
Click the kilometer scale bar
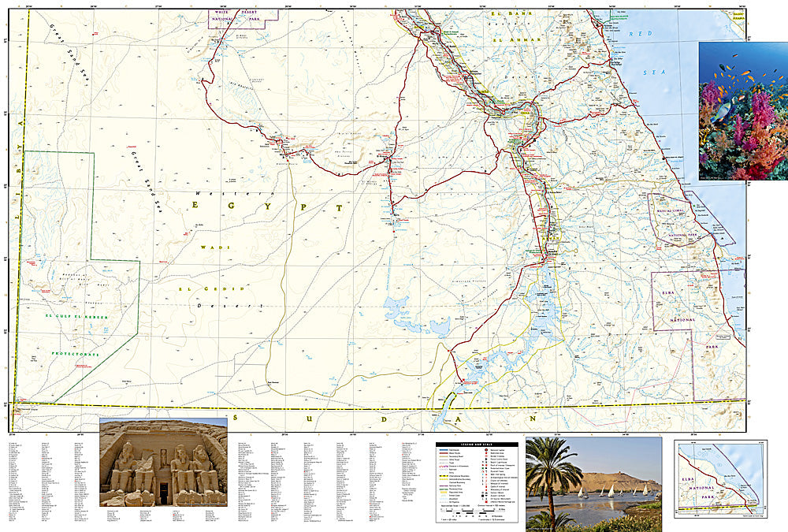(473, 512)
